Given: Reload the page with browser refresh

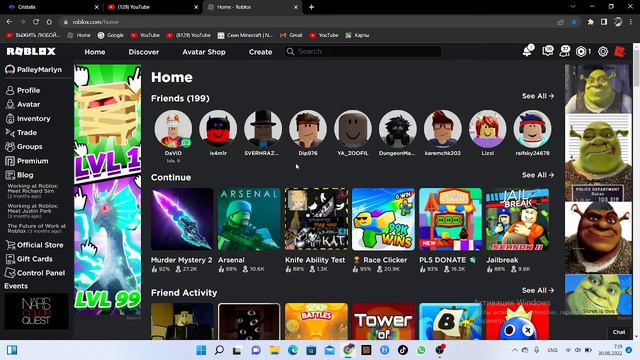Looking at the screenshot, I should tap(36, 22).
